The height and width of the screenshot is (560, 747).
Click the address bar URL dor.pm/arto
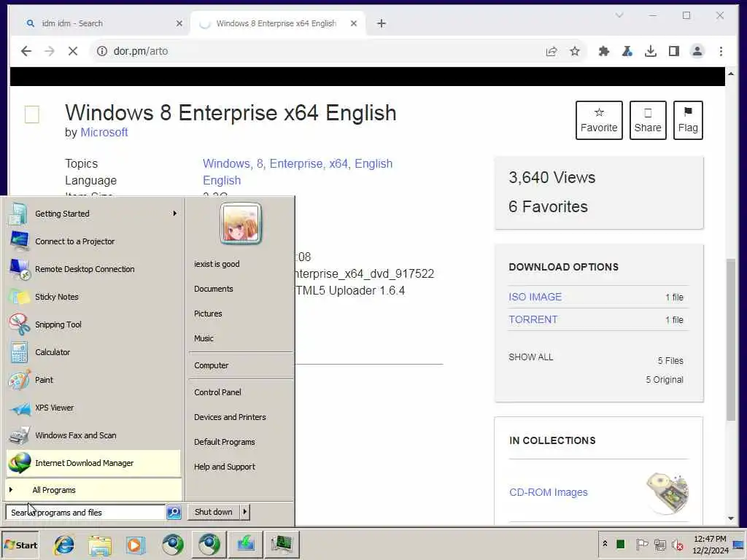[141, 51]
